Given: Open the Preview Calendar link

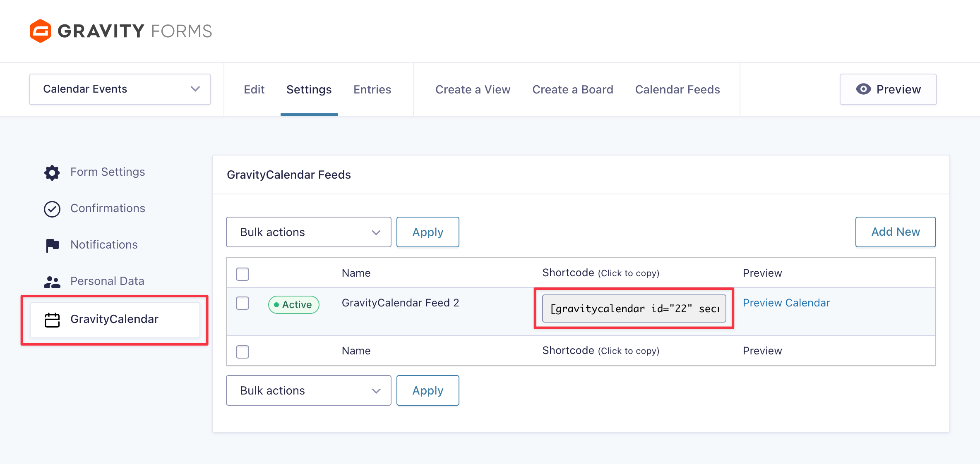Looking at the screenshot, I should [786, 303].
